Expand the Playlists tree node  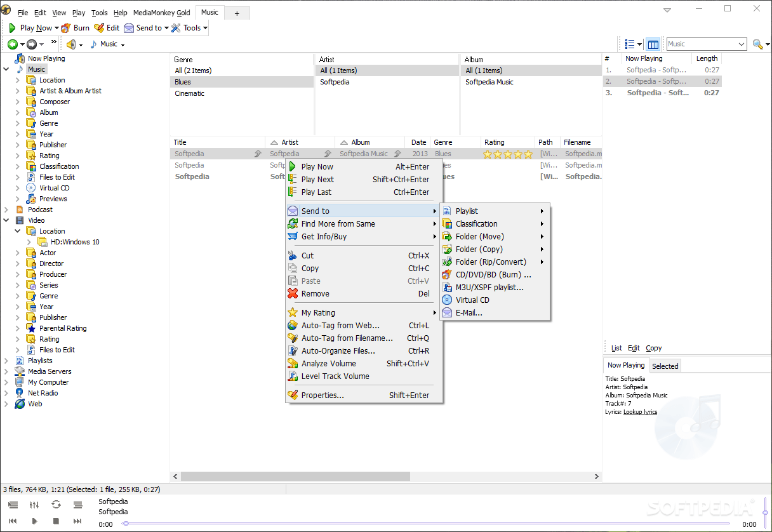tap(6, 361)
